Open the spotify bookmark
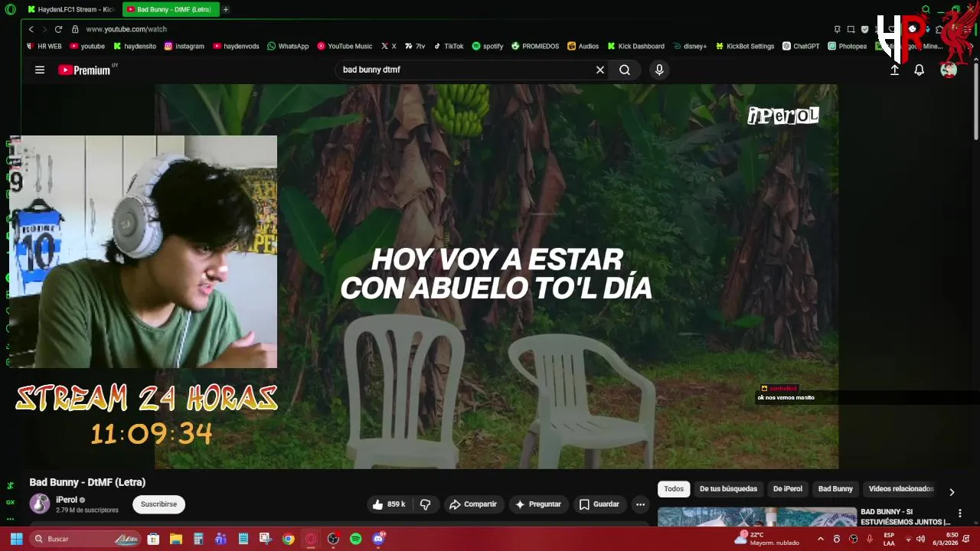The height and width of the screenshot is (551, 980). coord(488,46)
